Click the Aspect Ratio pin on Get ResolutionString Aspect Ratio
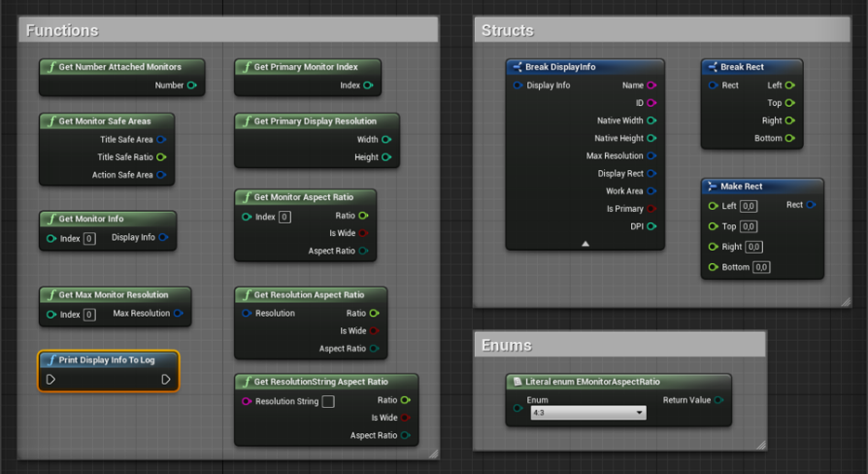 pos(405,435)
